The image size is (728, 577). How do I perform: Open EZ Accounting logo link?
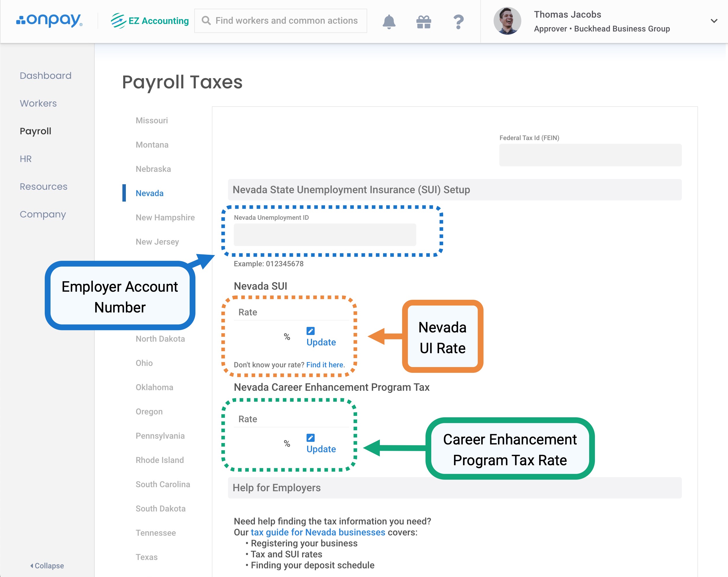point(150,21)
